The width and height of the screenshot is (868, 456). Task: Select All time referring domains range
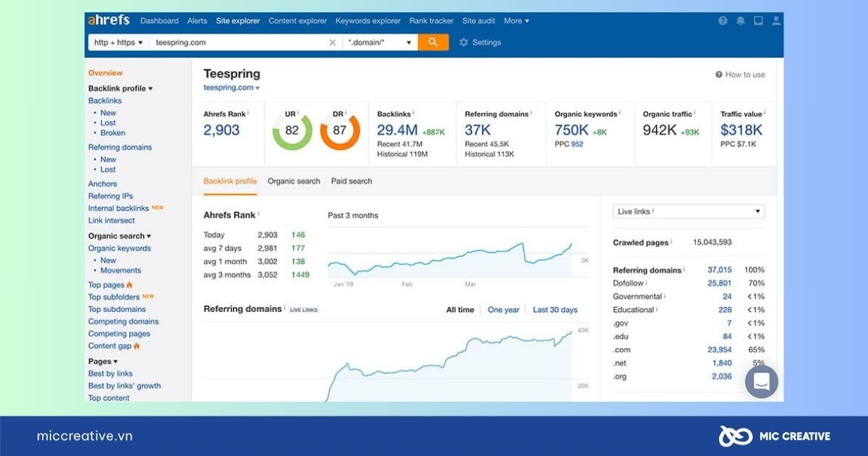point(460,310)
